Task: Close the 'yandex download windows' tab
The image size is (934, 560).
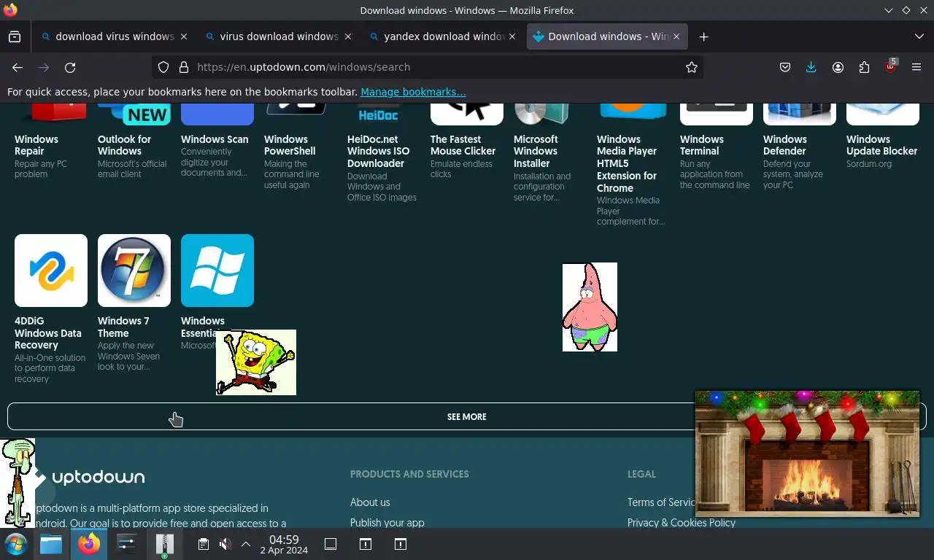Action: click(x=512, y=36)
